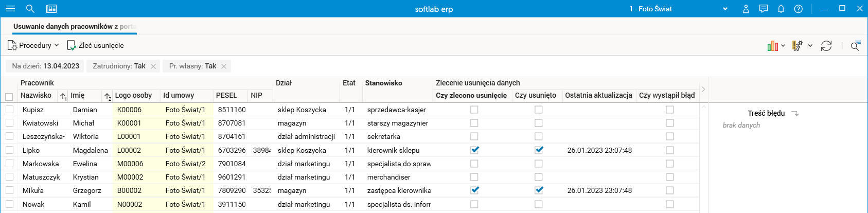Remove the 'Zatrudniony: Tak' filter
This screenshot has height=213, width=868.
pyautogui.click(x=153, y=66)
